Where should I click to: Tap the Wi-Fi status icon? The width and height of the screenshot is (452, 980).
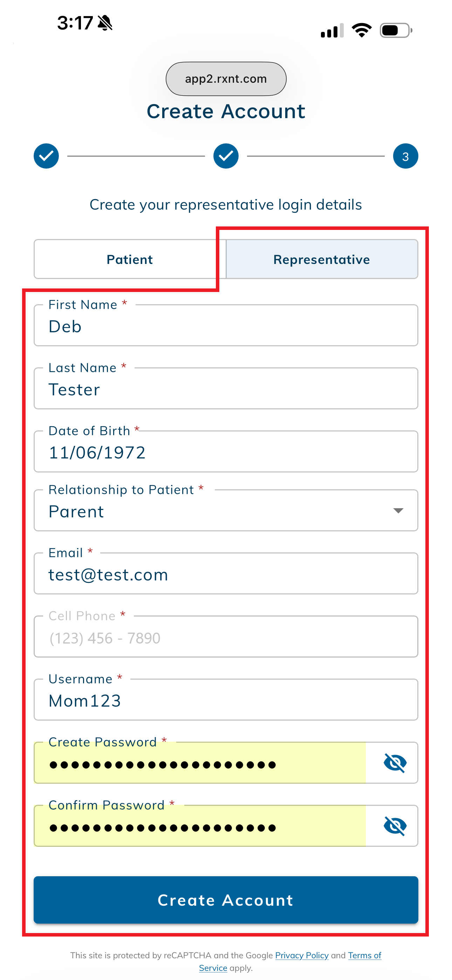[x=362, y=30]
